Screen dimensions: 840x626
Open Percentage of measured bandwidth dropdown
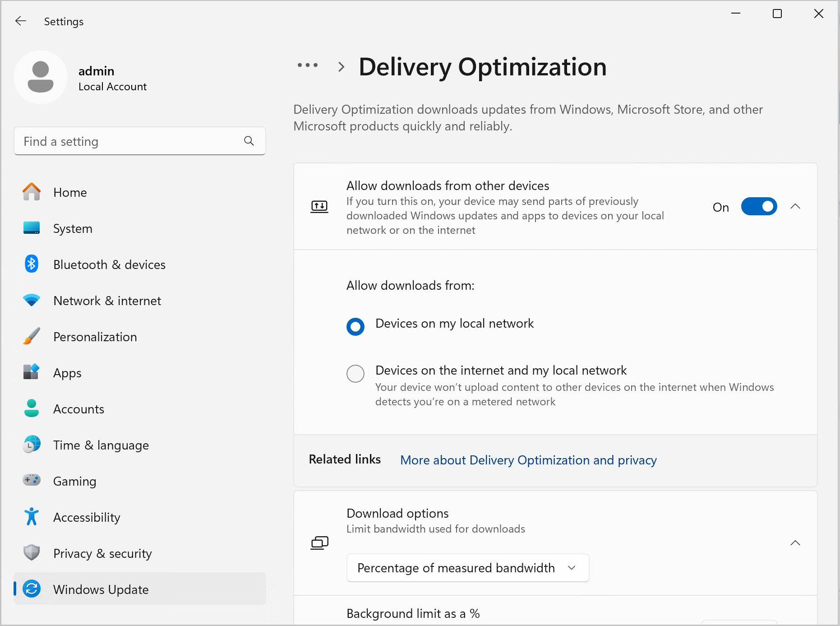pos(468,568)
